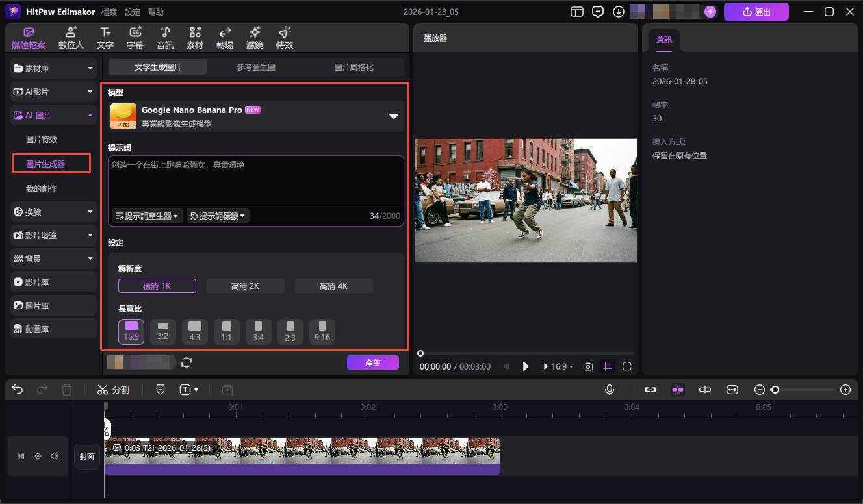The image size is (863, 504).
Task: Open the 提示詞產生器 dropdown
Action: (x=147, y=216)
